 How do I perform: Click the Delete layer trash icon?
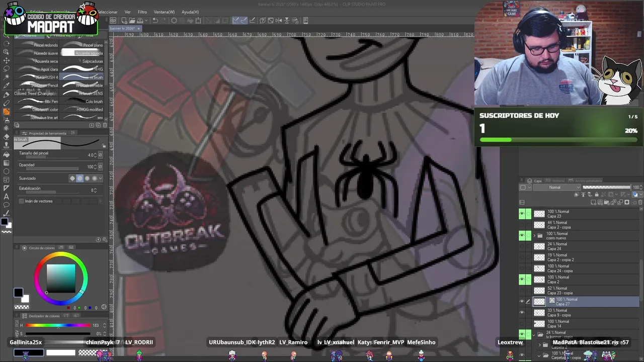click(x=640, y=202)
